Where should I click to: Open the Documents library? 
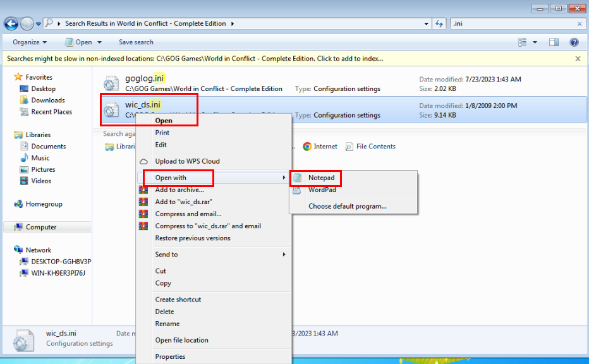[x=49, y=147]
